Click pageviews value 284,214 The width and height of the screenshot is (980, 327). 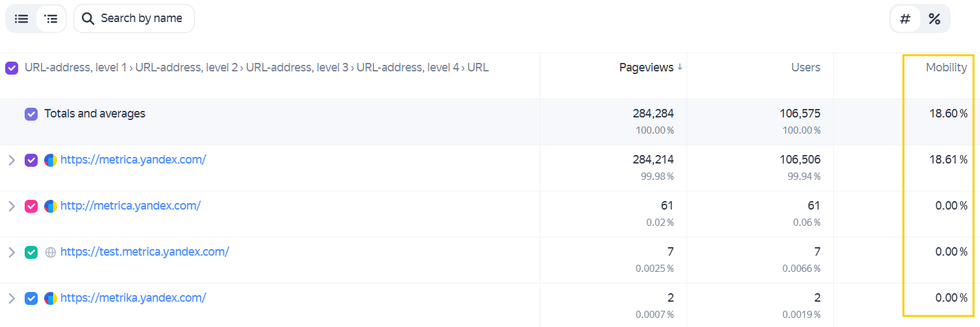click(x=653, y=160)
